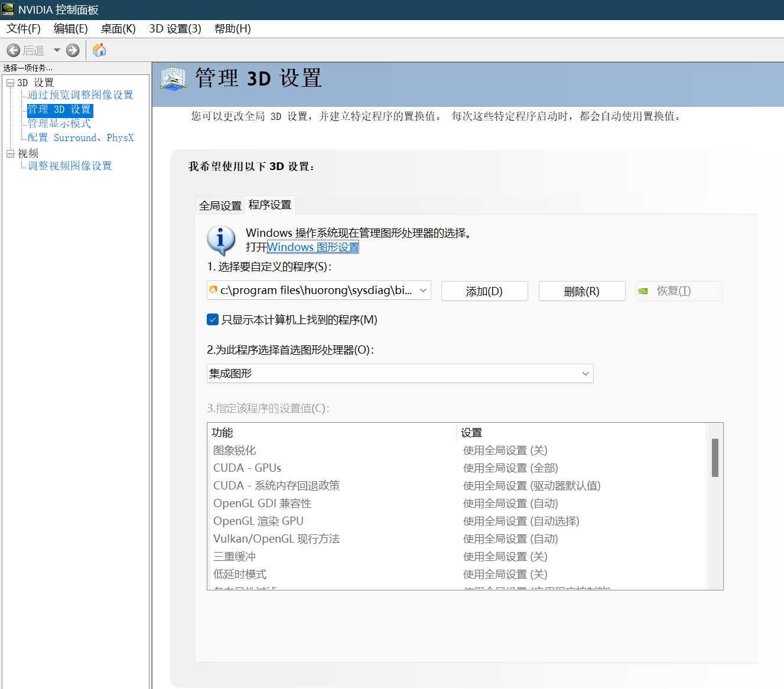
Task: Click the 功能 column header
Action: click(x=333, y=432)
